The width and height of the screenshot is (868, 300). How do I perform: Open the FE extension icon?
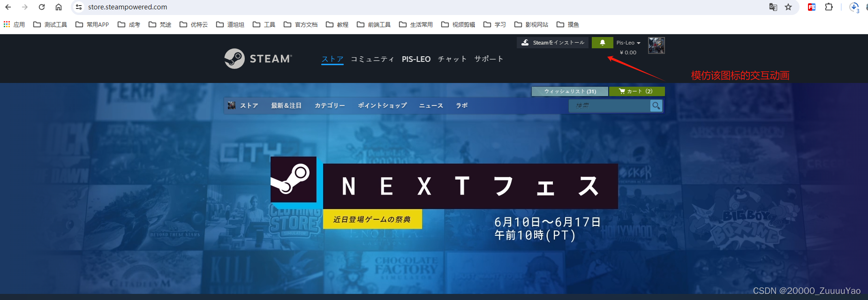(x=812, y=7)
